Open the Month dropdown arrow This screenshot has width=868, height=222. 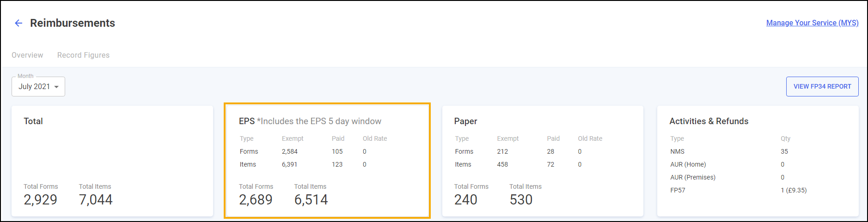pos(56,87)
